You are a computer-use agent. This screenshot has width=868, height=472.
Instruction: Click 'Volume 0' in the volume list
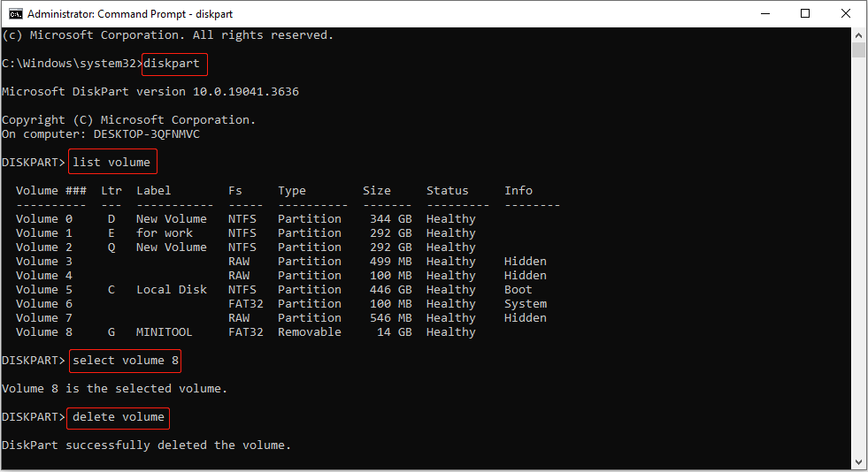click(x=44, y=219)
